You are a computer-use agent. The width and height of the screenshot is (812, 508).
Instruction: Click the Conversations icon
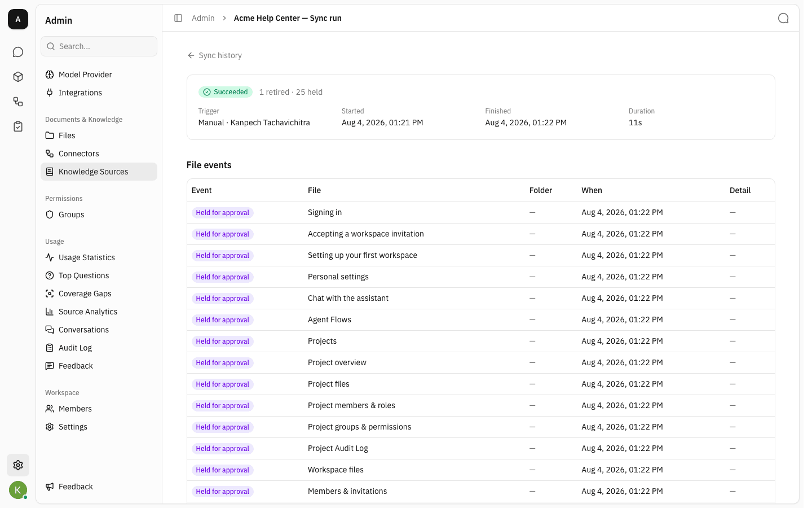(50, 330)
